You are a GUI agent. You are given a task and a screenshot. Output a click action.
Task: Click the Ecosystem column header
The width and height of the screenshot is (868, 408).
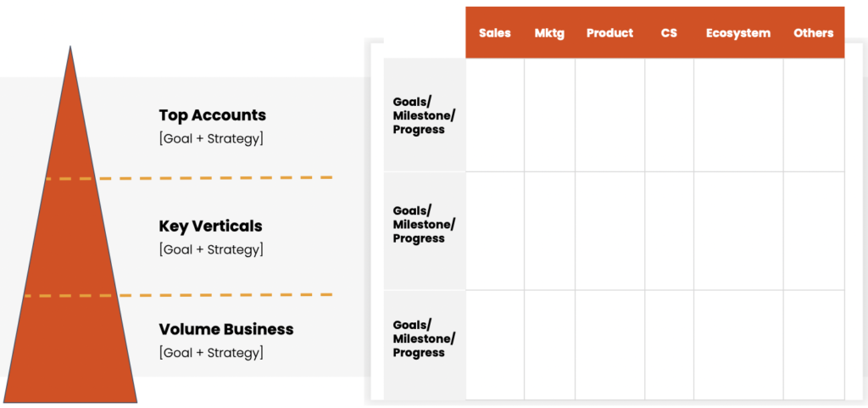click(x=737, y=33)
